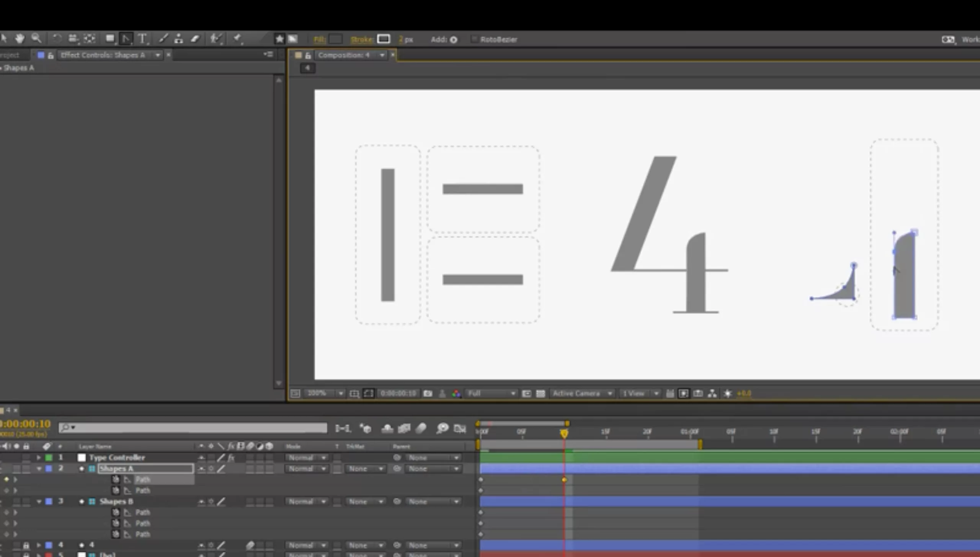Click the motion blur enable icon in timeline
Viewport: 980px width, 557px height.
click(421, 428)
